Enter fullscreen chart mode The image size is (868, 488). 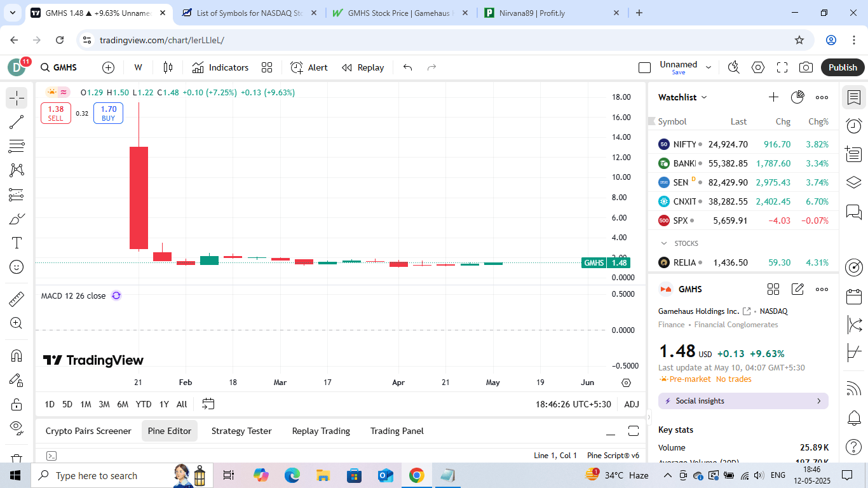[x=782, y=67]
